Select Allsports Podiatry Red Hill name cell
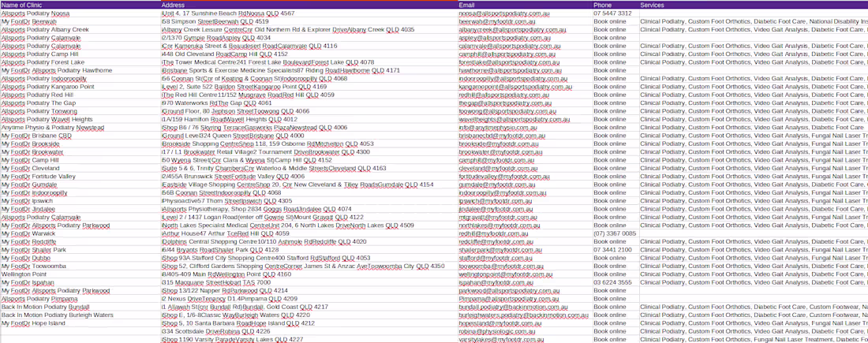Viewport: 868px width, 343px height. [80, 95]
